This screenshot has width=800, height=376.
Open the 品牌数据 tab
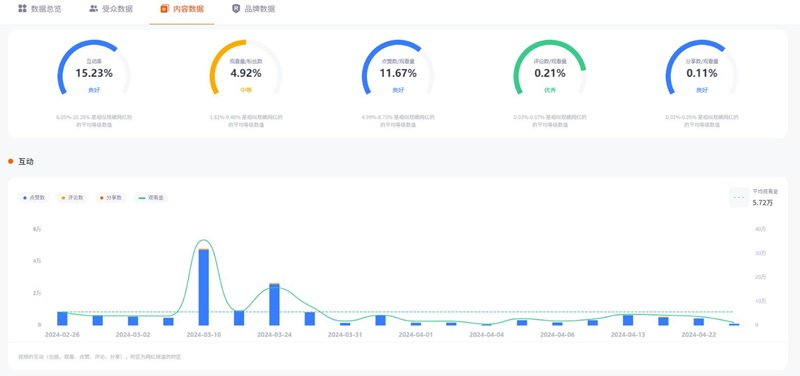pyautogui.click(x=253, y=9)
